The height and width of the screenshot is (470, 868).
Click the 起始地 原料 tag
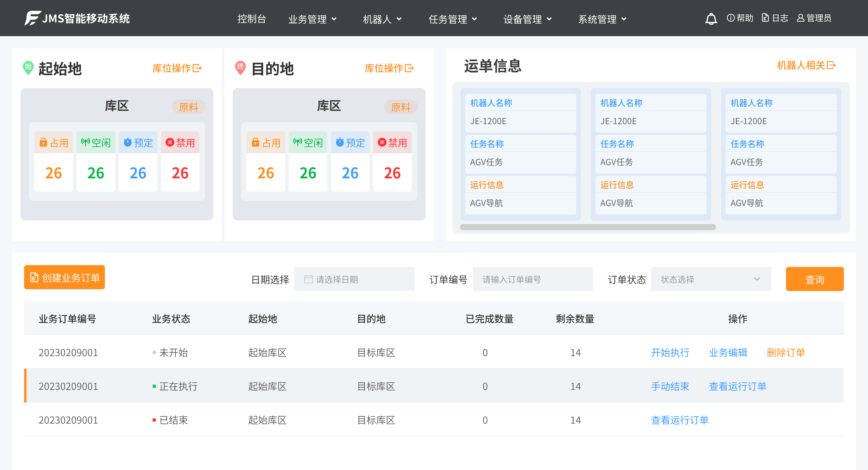tap(188, 107)
